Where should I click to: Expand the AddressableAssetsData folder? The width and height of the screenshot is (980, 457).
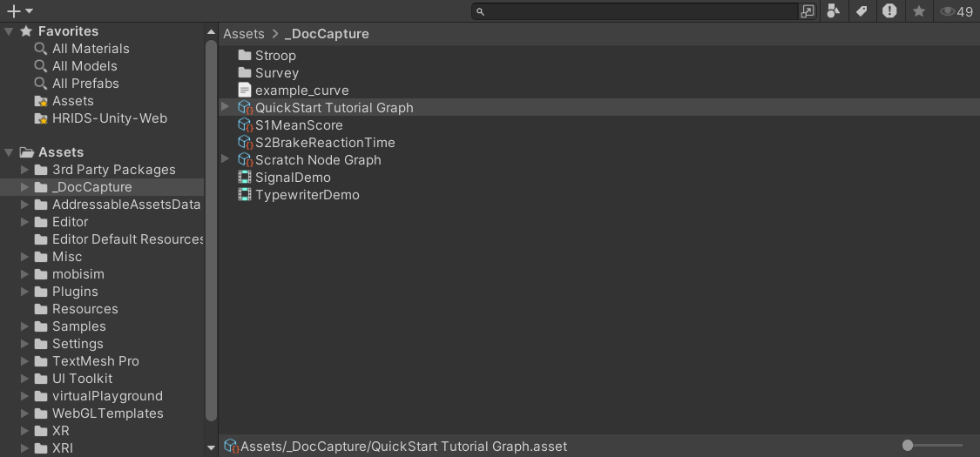[x=24, y=205]
